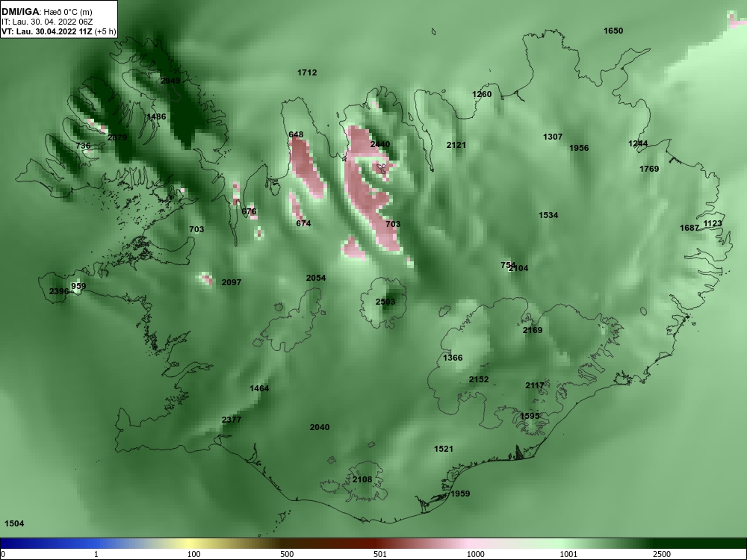Image resolution: width=747 pixels, height=560 pixels.
Task: Click the 1521 map value
Action: point(444,449)
